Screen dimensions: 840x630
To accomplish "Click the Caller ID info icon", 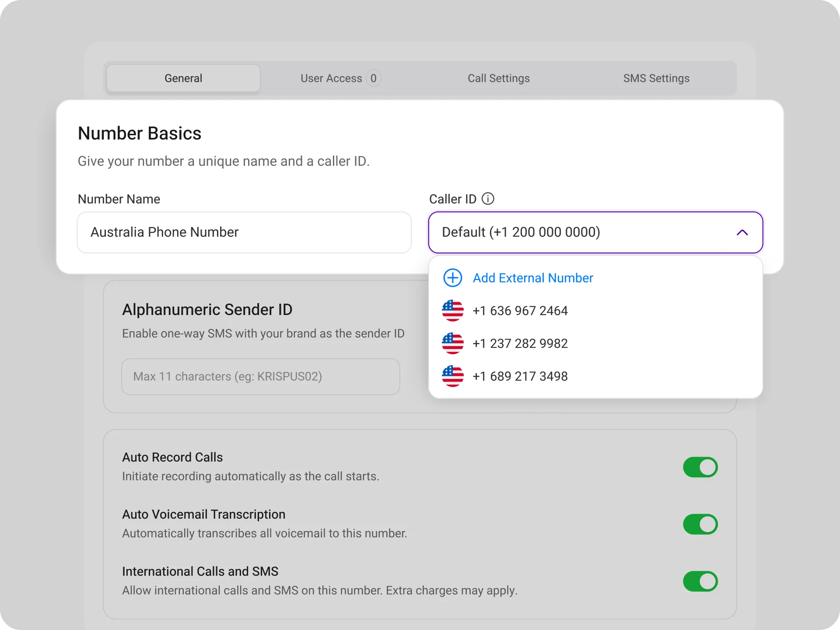I will click(488, 199).
